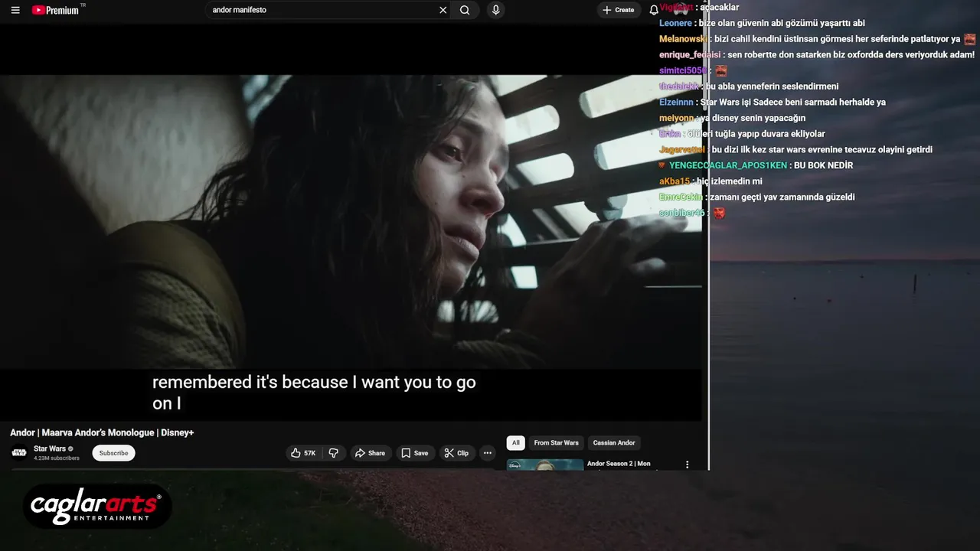This screenshot has width=980, height=551.
Task: Open the Star Wars channel avatar
Action: click(19, 452)
